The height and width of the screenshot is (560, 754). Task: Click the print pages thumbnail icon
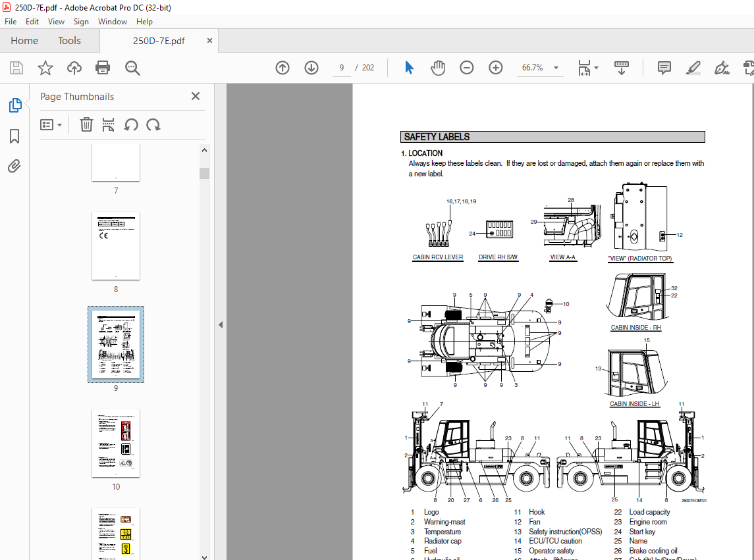[108, 125]
